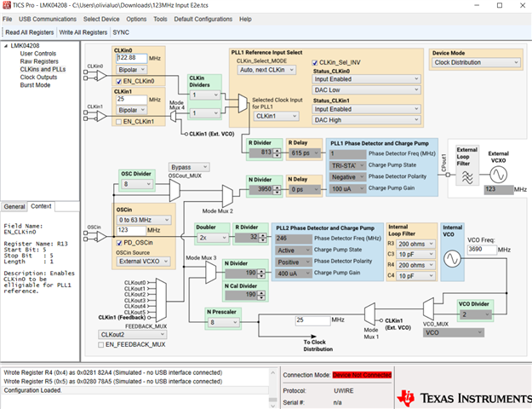Toggle the EN_CLKin1 checkbox
532x409 pixels.
119,122
